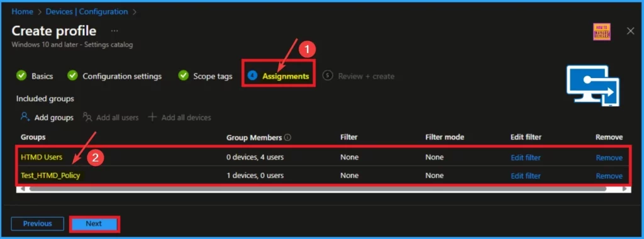The image size is (644, 239).
Task: Click the step 5 circle for Review + create
Action: (x=327, y=75)
